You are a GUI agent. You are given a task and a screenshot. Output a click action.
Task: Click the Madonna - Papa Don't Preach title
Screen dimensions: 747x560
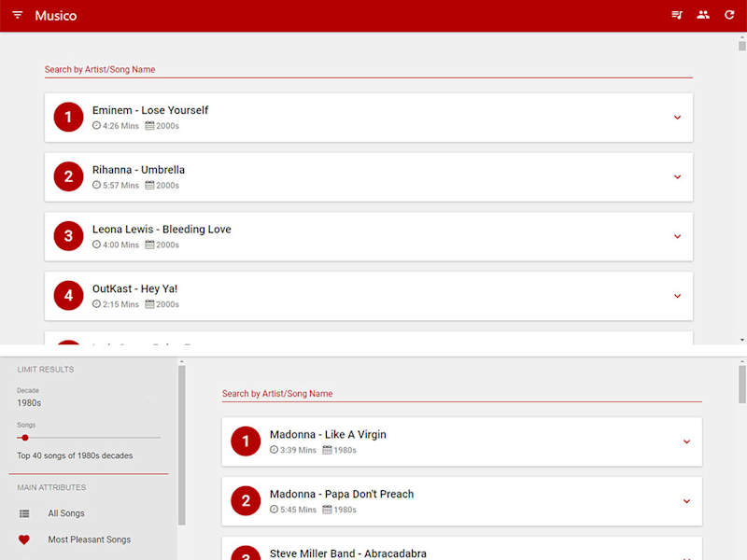click(x=342, y=494)
